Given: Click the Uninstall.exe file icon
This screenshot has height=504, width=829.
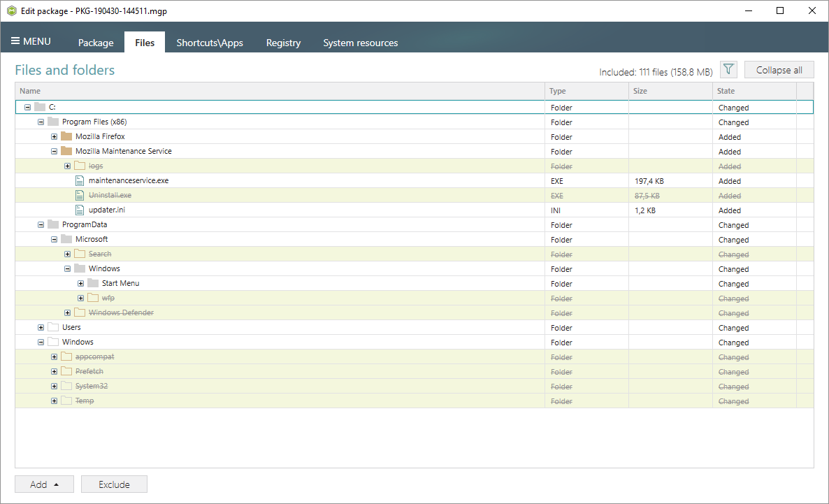Looking at the screenshot, I should (x=79, y=195).
